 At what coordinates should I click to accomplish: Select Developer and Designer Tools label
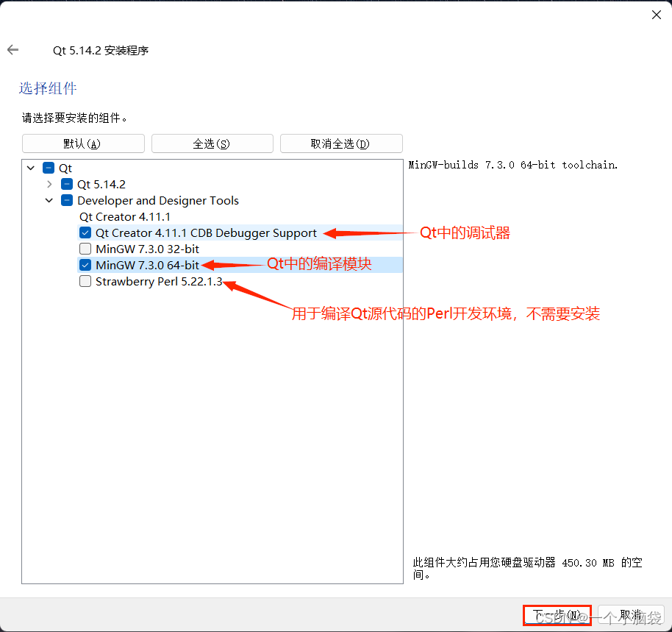point(158,201)
